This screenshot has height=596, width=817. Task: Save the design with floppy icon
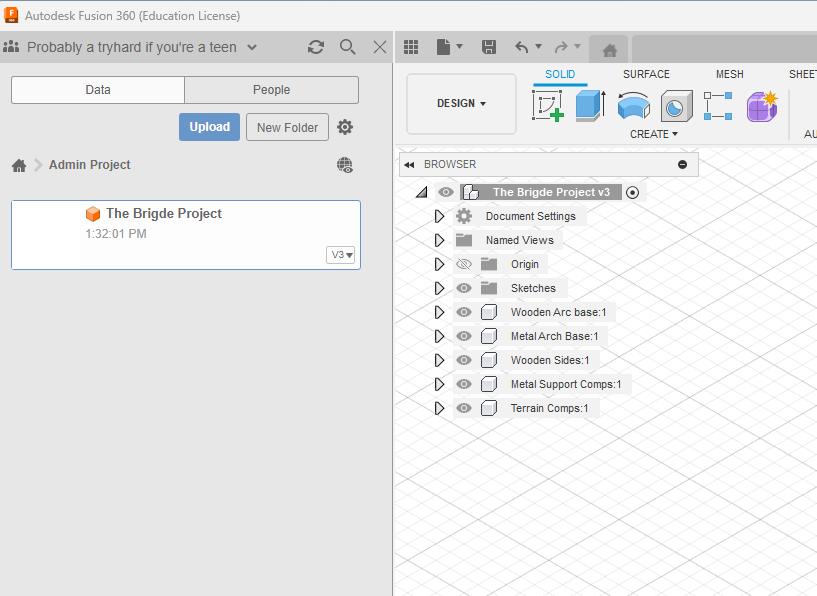489,47
